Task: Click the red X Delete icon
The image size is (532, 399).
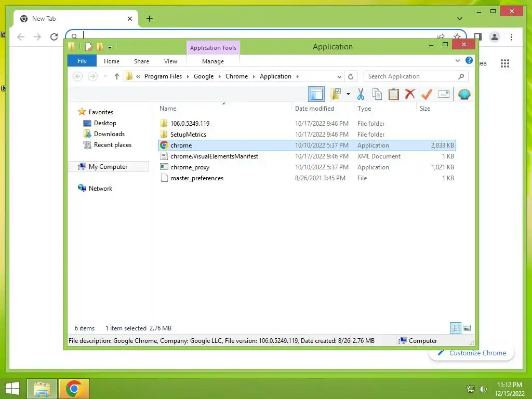Action: pos(410,94)
